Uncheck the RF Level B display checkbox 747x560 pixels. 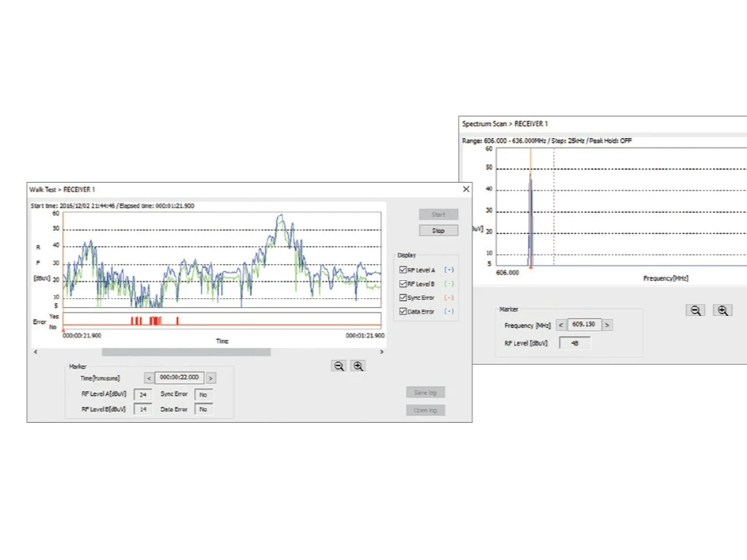coord(404,284)
